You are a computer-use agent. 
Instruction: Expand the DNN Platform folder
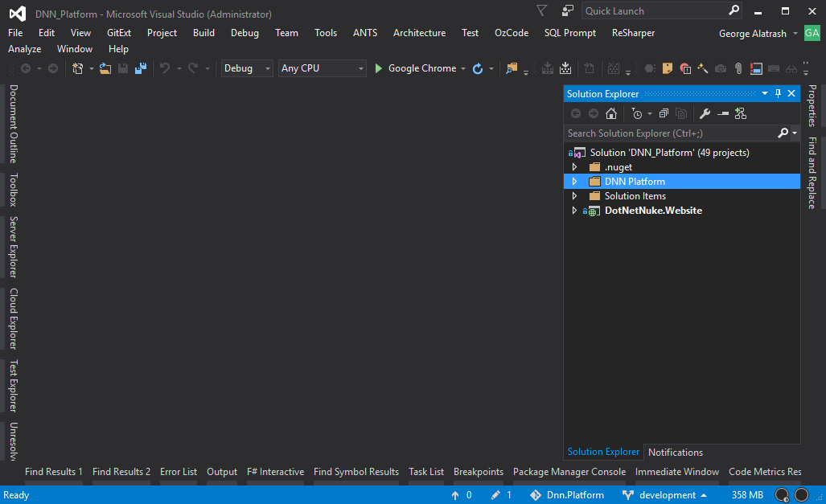coord(575,182)
